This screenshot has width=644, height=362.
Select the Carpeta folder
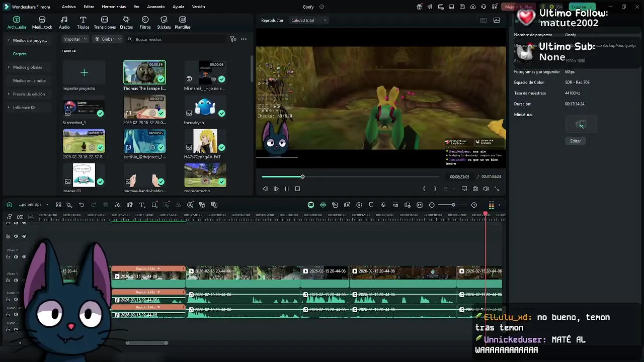coord(20,54)
